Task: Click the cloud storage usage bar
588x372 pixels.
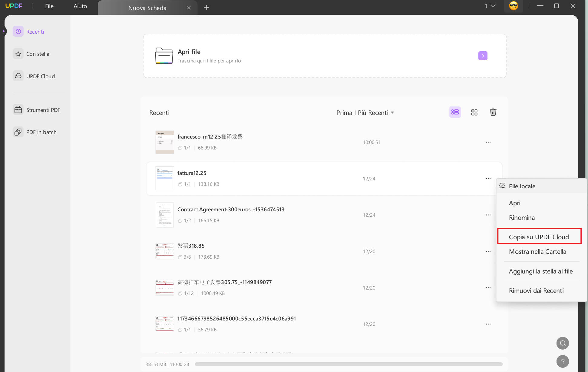Action: [349, 364]
